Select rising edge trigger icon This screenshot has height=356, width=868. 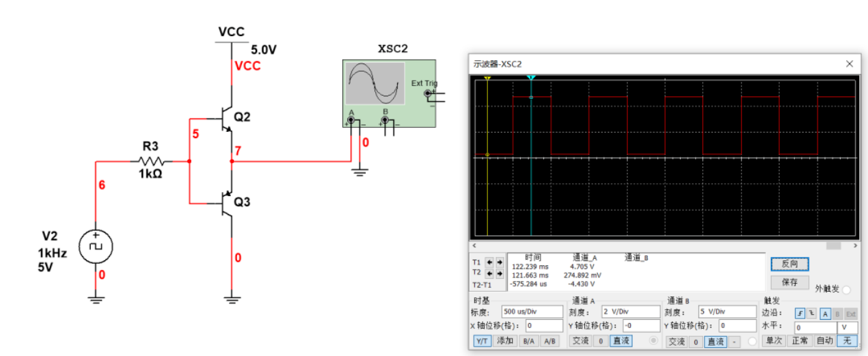[x=800, y=313]
